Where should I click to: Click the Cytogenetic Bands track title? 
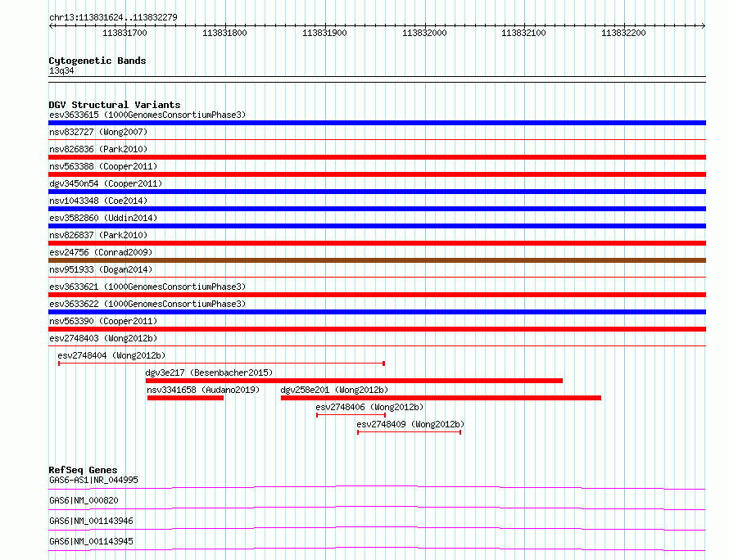click(97, 61)
